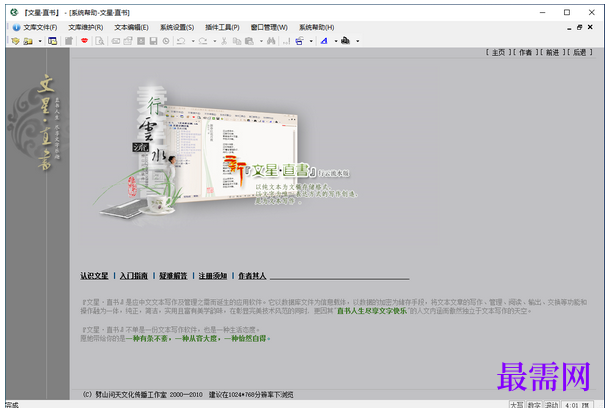The width and height of the screenshot is (609, 408).
Task: Click the binoculars find icon
Action: [271, 41]
